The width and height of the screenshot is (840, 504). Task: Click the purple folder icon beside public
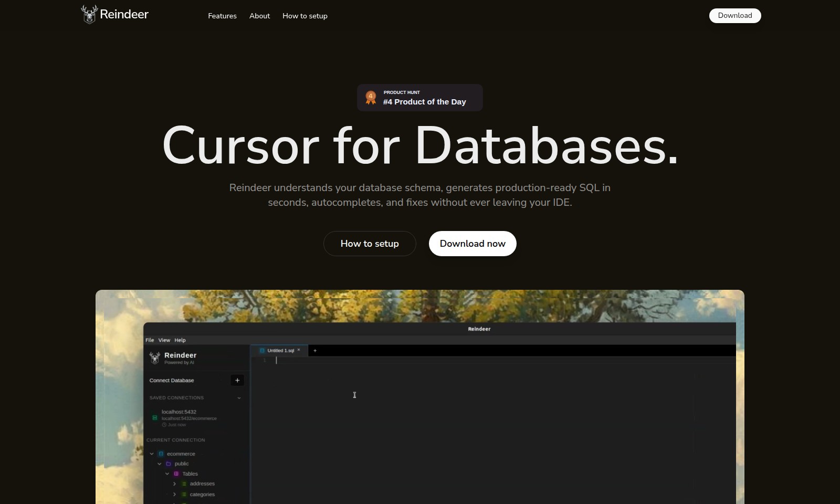(169, 464)
